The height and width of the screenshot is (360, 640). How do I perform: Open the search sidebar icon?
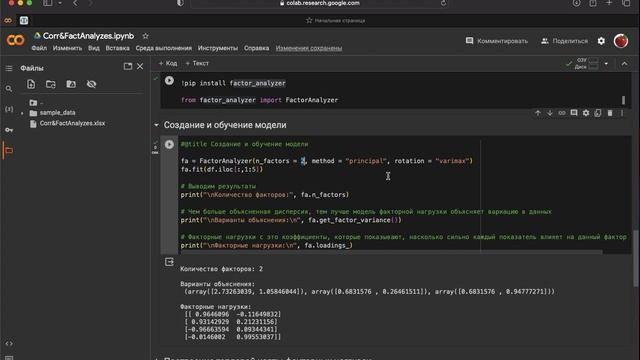[9, 89]
